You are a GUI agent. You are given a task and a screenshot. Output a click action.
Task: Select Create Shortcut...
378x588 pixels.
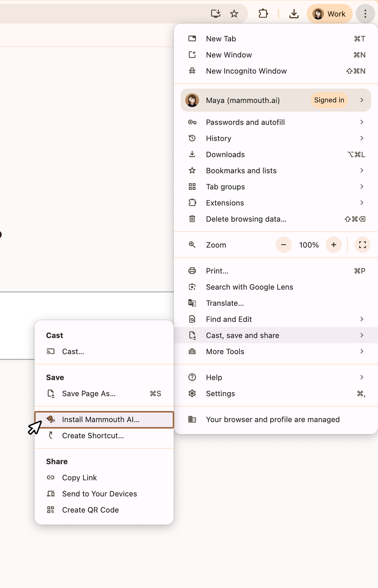click(104, 436)
